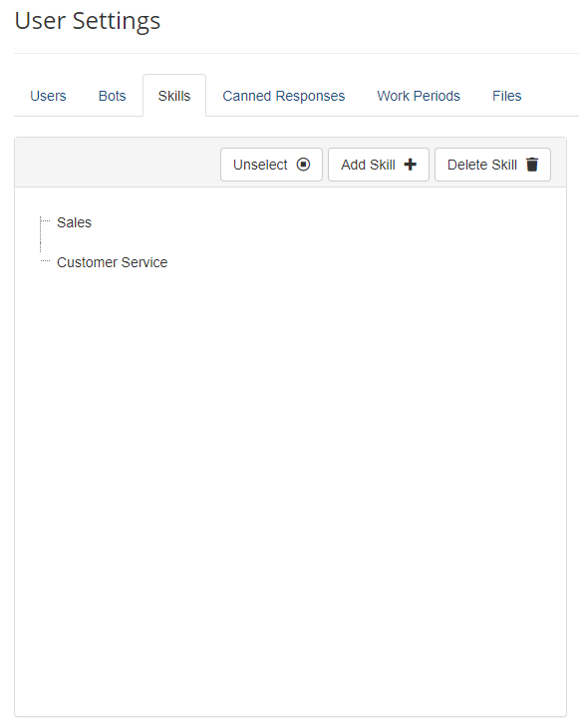
Task: Click the Add Skill button text
Action: [x=368, y=165]
